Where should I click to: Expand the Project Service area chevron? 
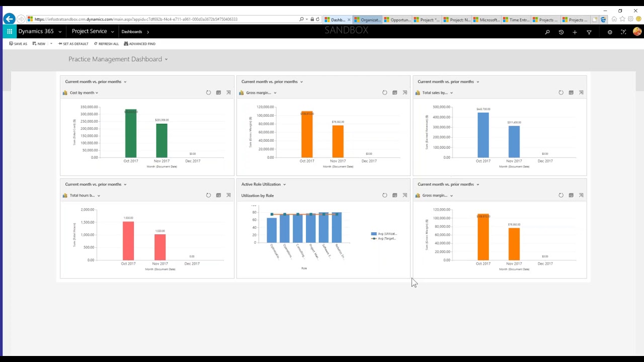coord(112,32)
